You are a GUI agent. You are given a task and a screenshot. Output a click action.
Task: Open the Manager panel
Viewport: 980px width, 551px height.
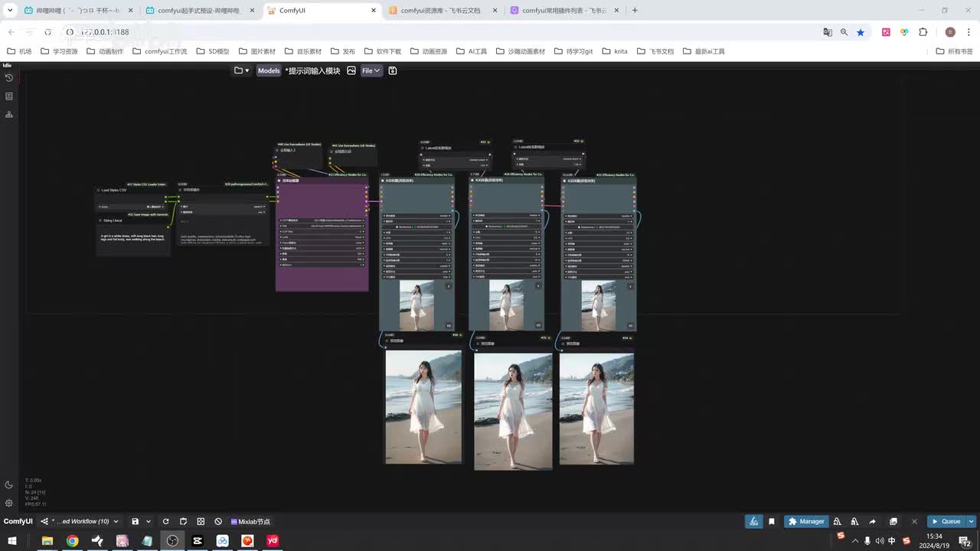(x=806, y=521)
